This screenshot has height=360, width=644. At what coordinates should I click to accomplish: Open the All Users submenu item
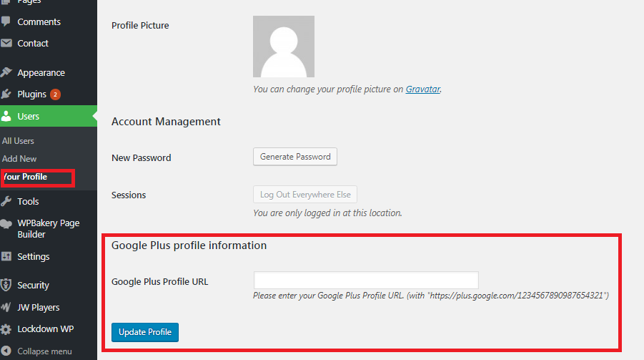[x=19, y=141]
